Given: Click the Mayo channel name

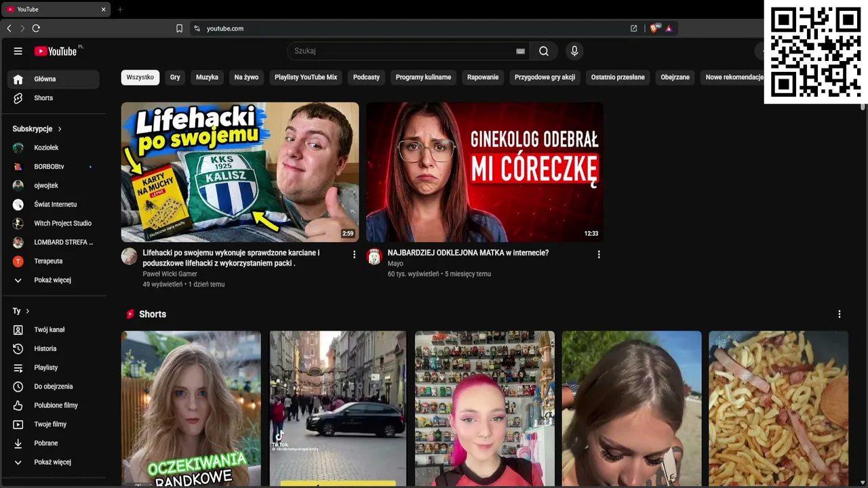Looking at the screenshot, I should pos(395,264).
